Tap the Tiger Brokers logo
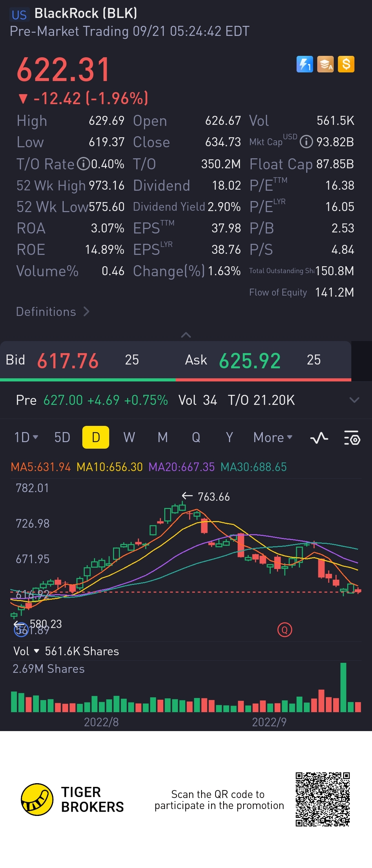Image resolution: width=372 pixels, height=868 pixels. point(72,799)
